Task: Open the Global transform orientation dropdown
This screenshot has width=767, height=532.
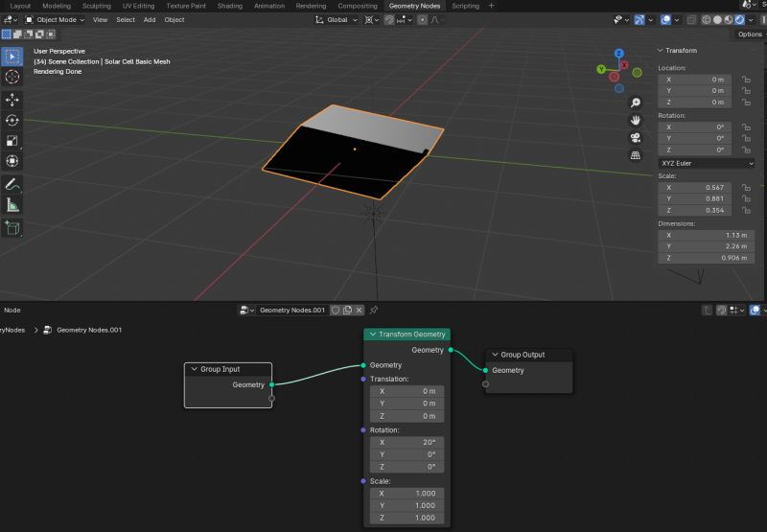Action: point(337,19)
